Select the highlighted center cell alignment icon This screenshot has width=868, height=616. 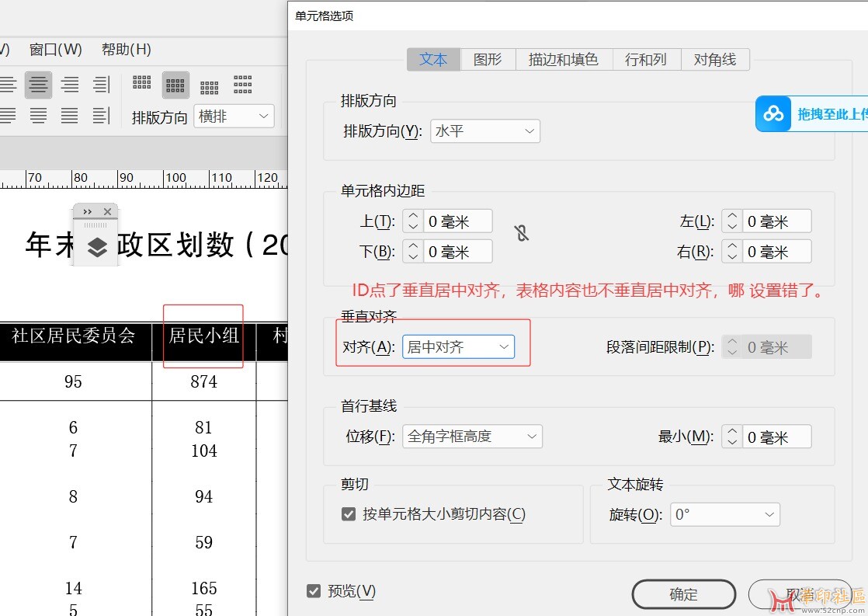pyautogui.click(x=175, y=85)
